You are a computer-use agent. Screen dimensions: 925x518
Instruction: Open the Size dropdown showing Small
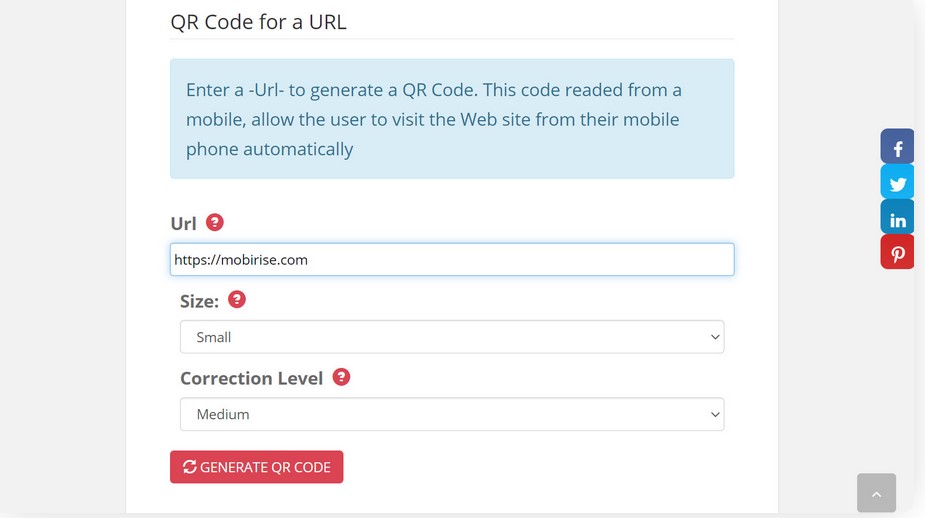(x=452, y=337)
